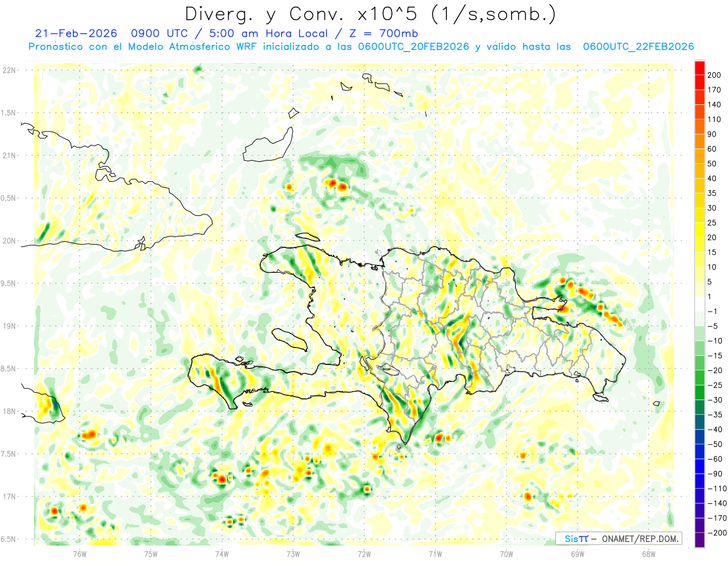Click the '21N' latitude label

pos(9,155)
